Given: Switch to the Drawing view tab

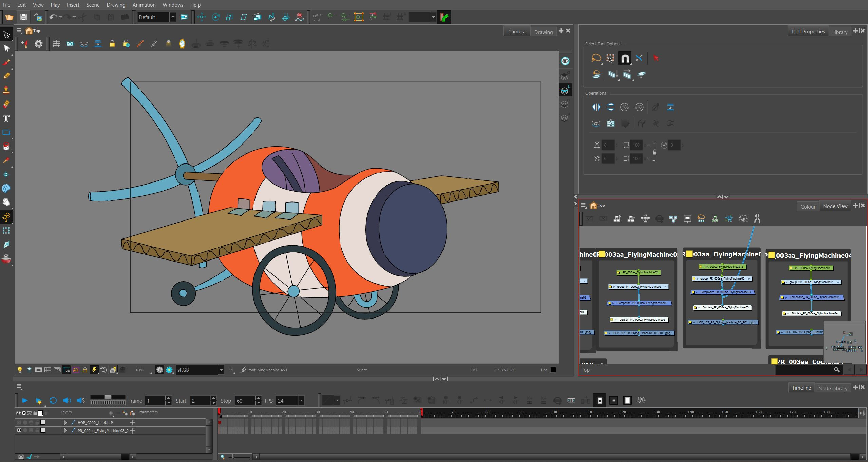Looking at the screenshot, I should (543, 32).
